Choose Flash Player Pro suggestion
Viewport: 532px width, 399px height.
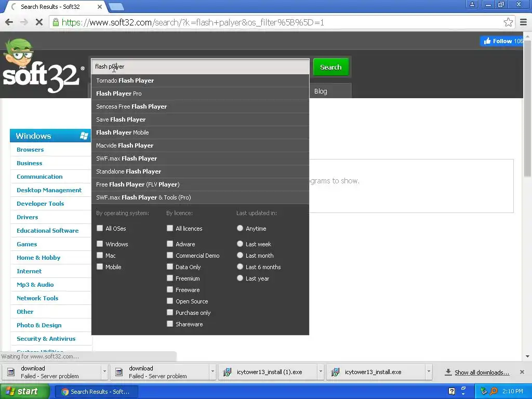pos(200,94)
